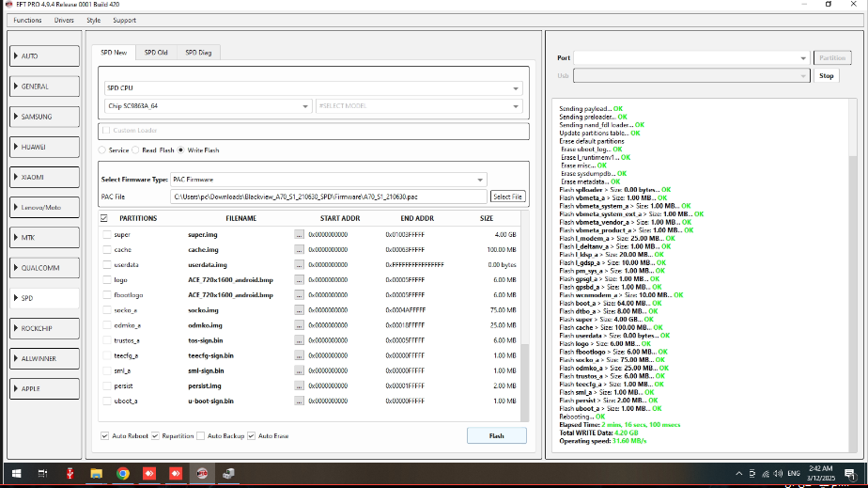Select the Service radio button
868x488 pixels.
(x=101, y=150)
